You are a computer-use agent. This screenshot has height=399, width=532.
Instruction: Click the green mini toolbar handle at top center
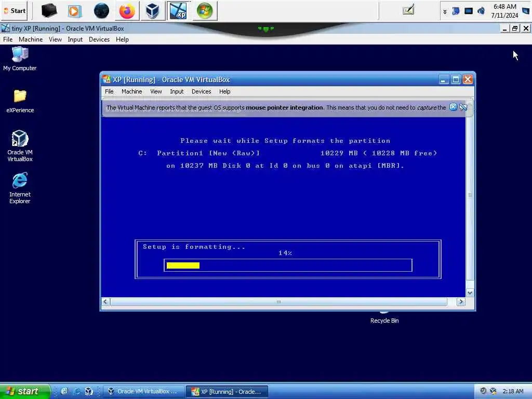click(265, 29)
